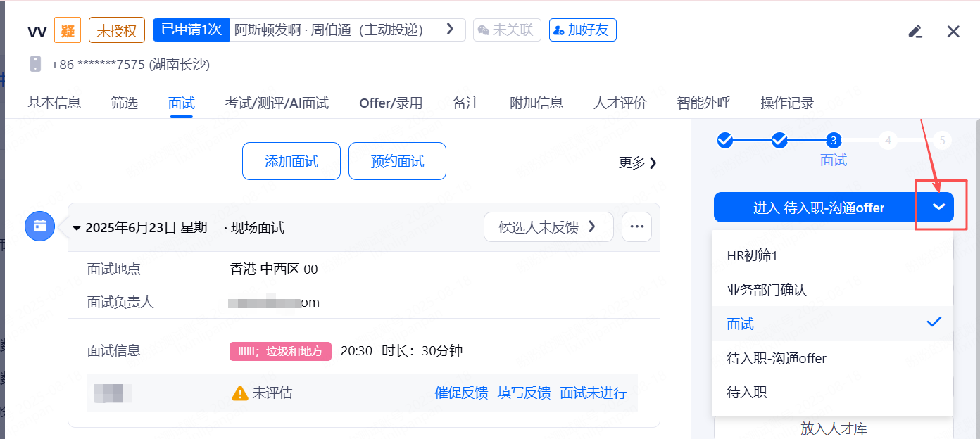Viewport: 980px width, 439px height.
Task: Open the three-dot interview options menu
Action: tap(637, 227)
